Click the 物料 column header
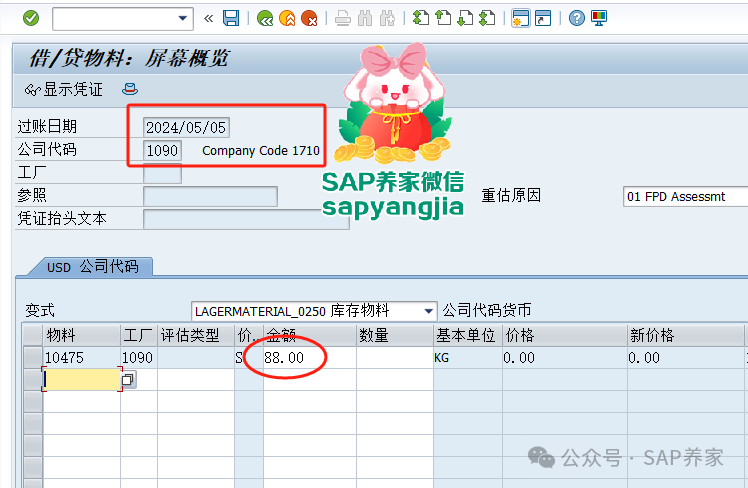Screen dimensions: 748x488 (82, 335)
